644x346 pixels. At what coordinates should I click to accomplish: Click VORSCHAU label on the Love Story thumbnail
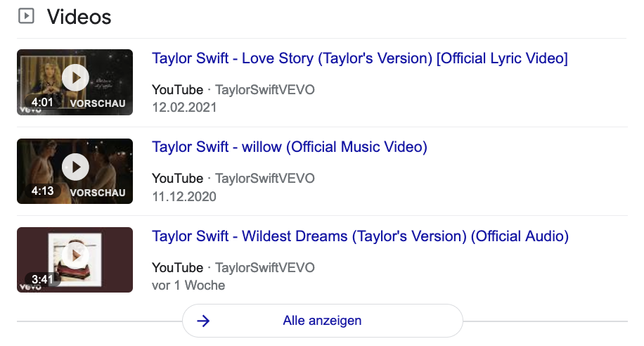[98, 103]
